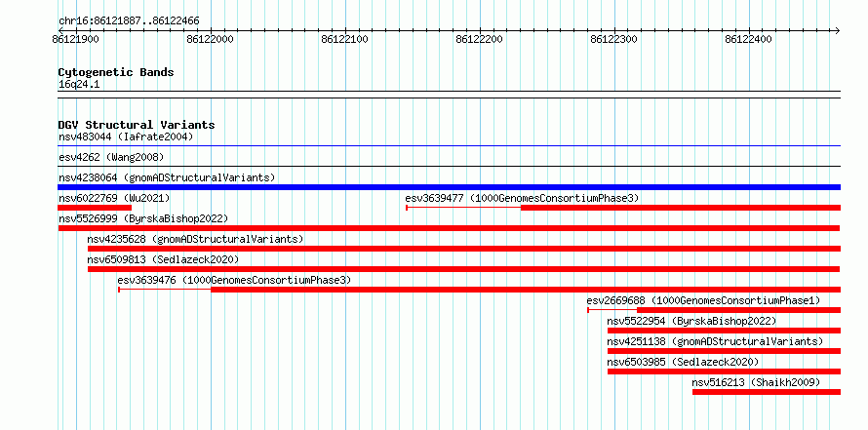This screenshot has height=430, width=868.
Task: Click the Cytogenetic Bands track title
Action: point(116,72)
